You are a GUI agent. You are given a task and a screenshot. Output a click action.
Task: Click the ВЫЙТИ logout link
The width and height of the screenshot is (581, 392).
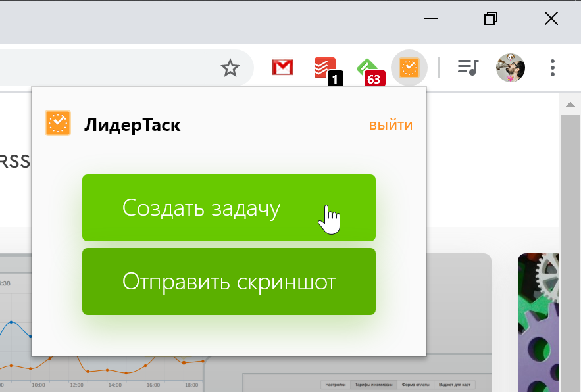click(x=391, y=125)
